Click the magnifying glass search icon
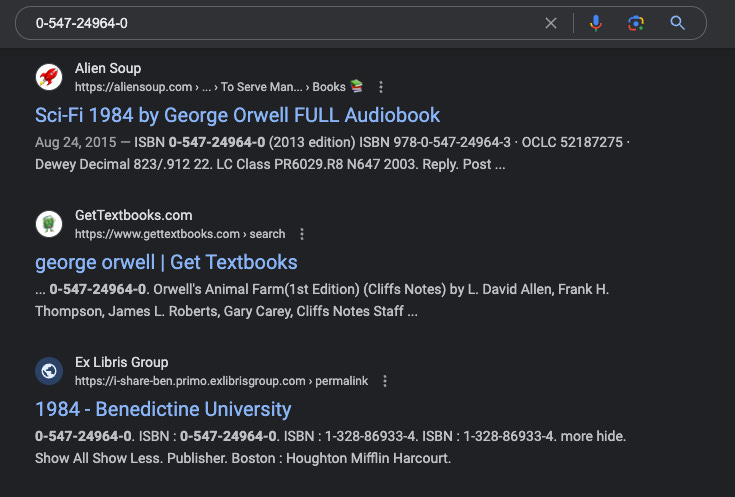Viewport: 735px width, 497px height. (677, 23)
